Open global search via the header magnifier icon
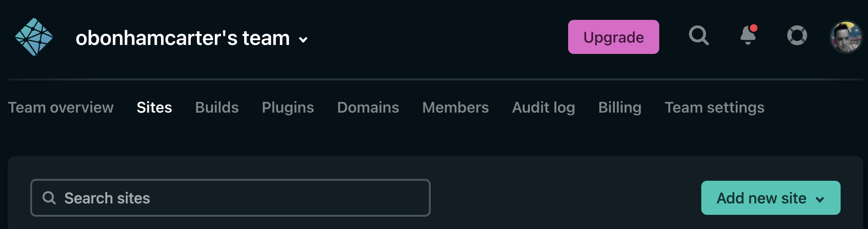 (x=698, y=35)
